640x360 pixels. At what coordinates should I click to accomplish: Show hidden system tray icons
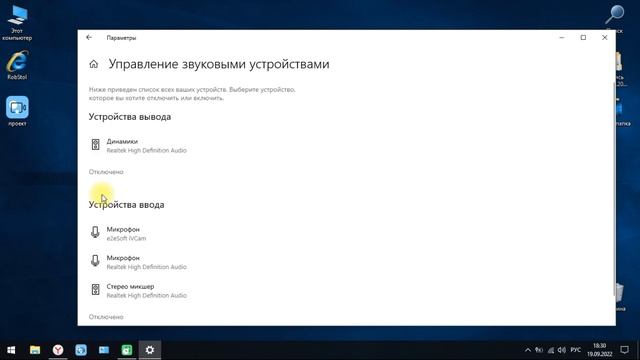(528, 350)
